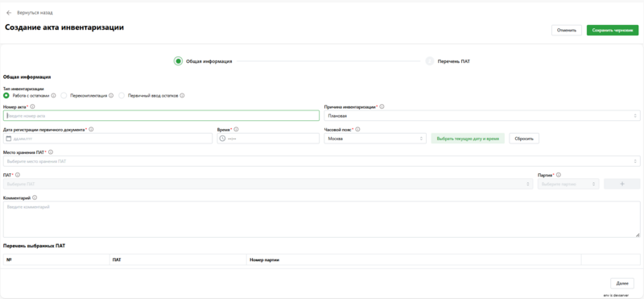Open Причина инвентаризации dropdown
The height and width of the screenshot is (299, 644).
coord(481,115)
